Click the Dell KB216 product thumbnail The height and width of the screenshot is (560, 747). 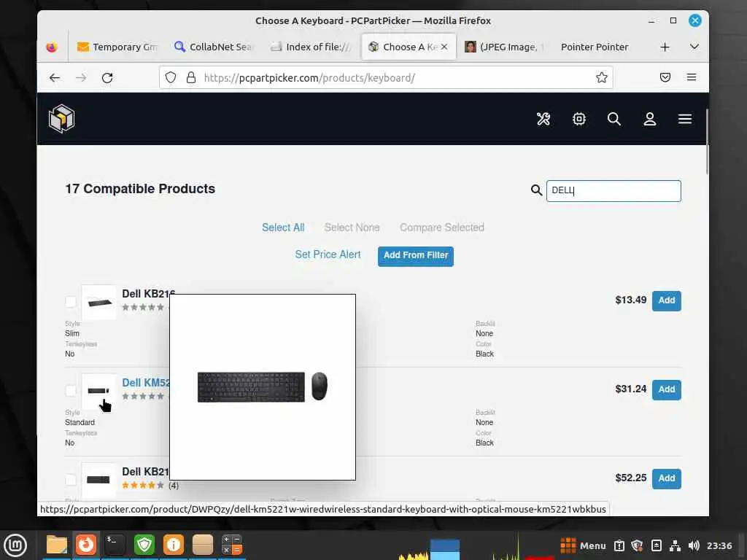click(98, 303)
